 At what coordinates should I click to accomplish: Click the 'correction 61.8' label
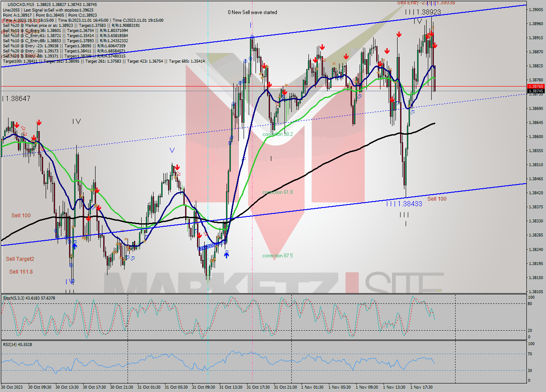click(x=278, y=192)
